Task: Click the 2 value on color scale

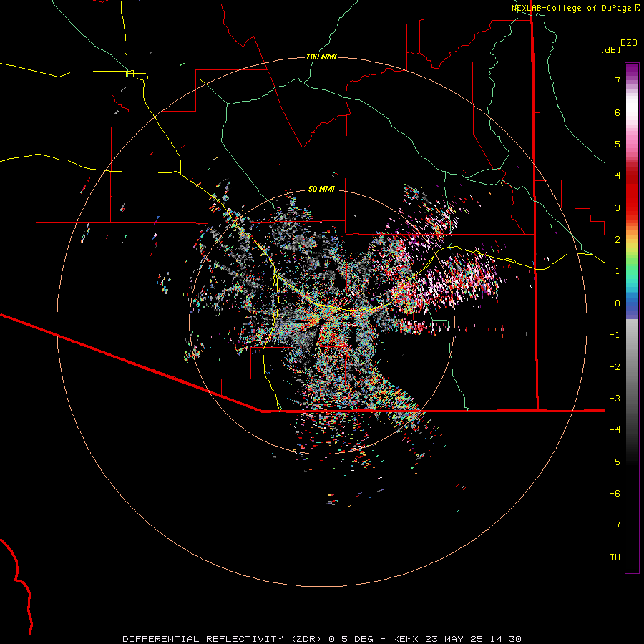Action: 618,240
